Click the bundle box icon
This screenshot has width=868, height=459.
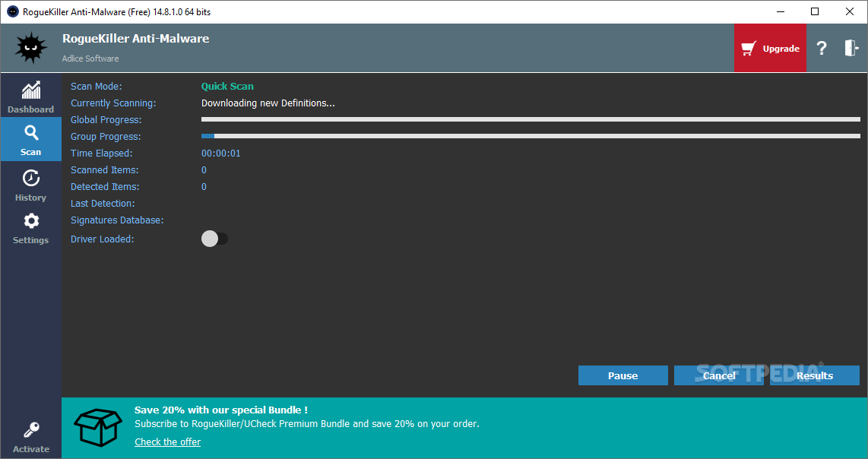coord(98,427)
